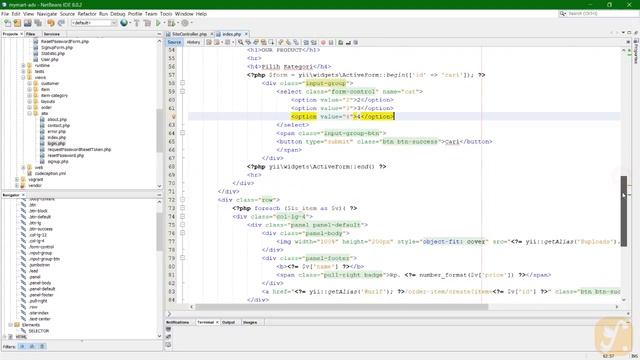The image size is (640, 360).
Task: Click the Clean and Build icon
Action: point(147,23)
